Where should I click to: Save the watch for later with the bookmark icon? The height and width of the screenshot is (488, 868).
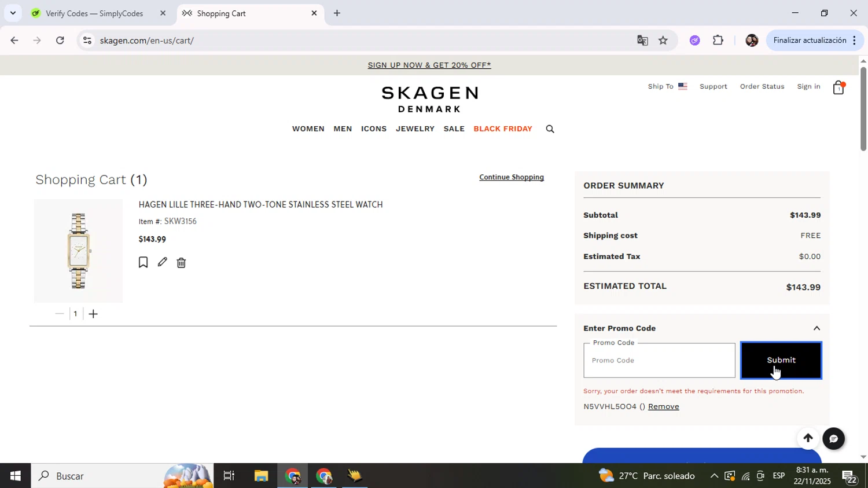click(x=143, y=262)
